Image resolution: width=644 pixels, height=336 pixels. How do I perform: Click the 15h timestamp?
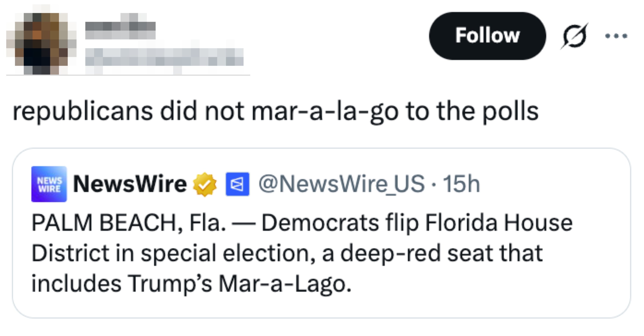[x=461, y=184]
